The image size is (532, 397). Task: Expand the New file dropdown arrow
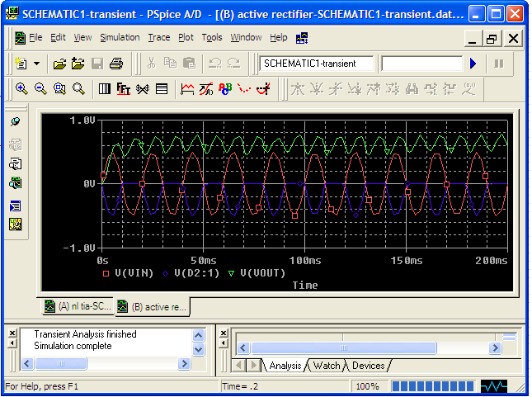[x=37, y=64]
